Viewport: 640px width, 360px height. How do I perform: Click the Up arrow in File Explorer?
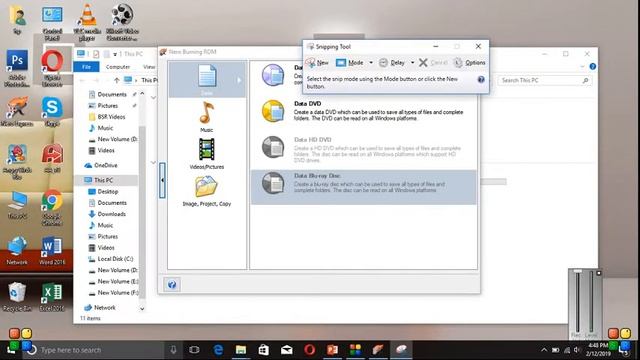click(117, 80)
